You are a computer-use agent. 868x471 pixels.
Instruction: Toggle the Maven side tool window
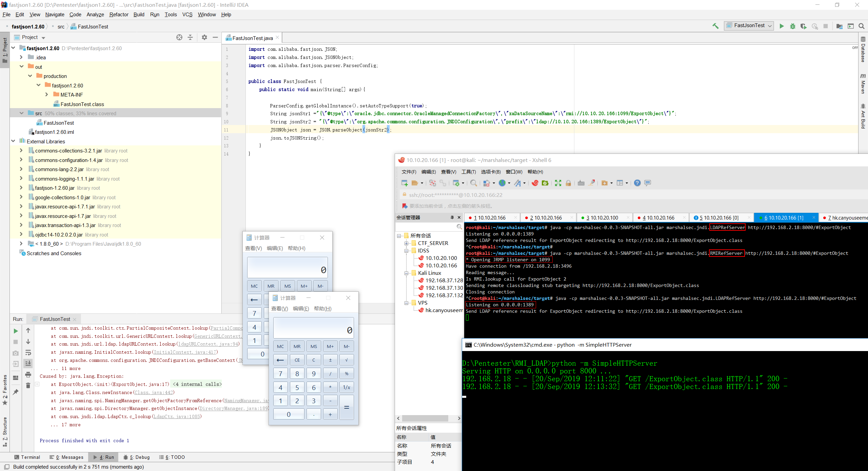pyautogui.click(x=863, y=84)
